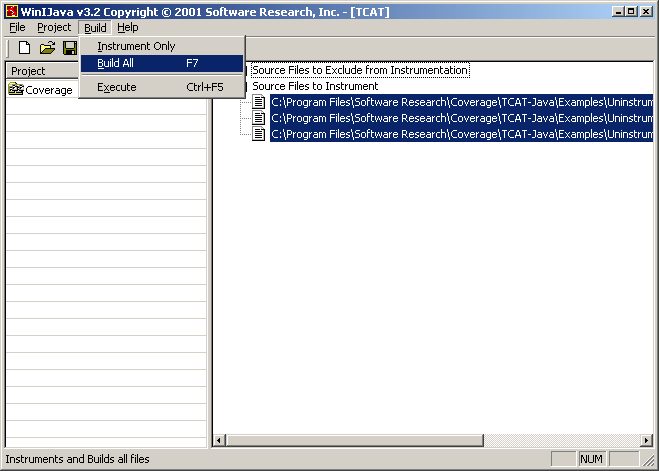
Task: Choose Execute from Build menu
Action: point(162,87)
